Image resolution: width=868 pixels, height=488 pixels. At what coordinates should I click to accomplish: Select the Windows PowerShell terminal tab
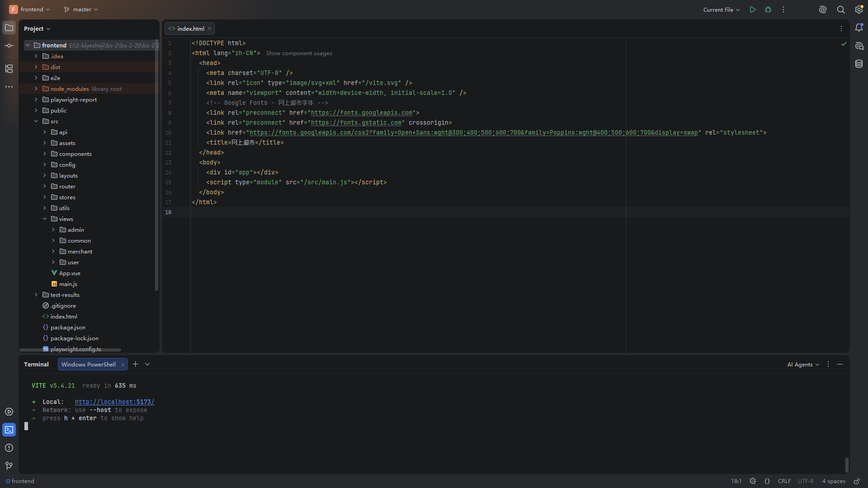click(x=89, y=365)
